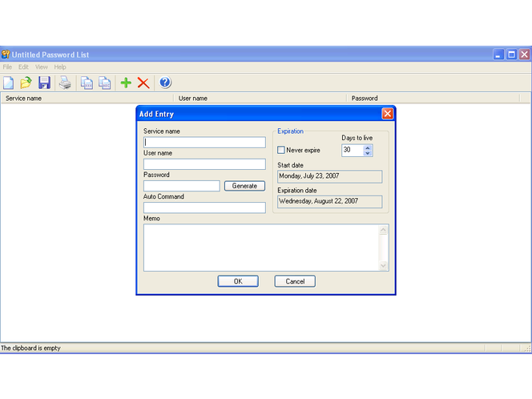The image size is (532, 399).
Task: Click the Start date field
Action: [330, 176]
